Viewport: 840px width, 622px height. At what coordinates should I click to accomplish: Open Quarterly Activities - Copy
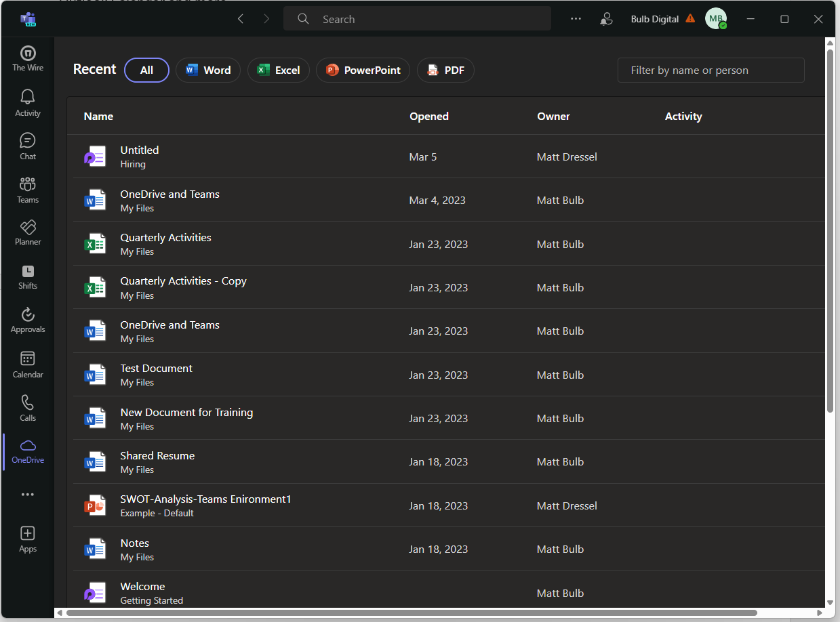tap(184, 281)
